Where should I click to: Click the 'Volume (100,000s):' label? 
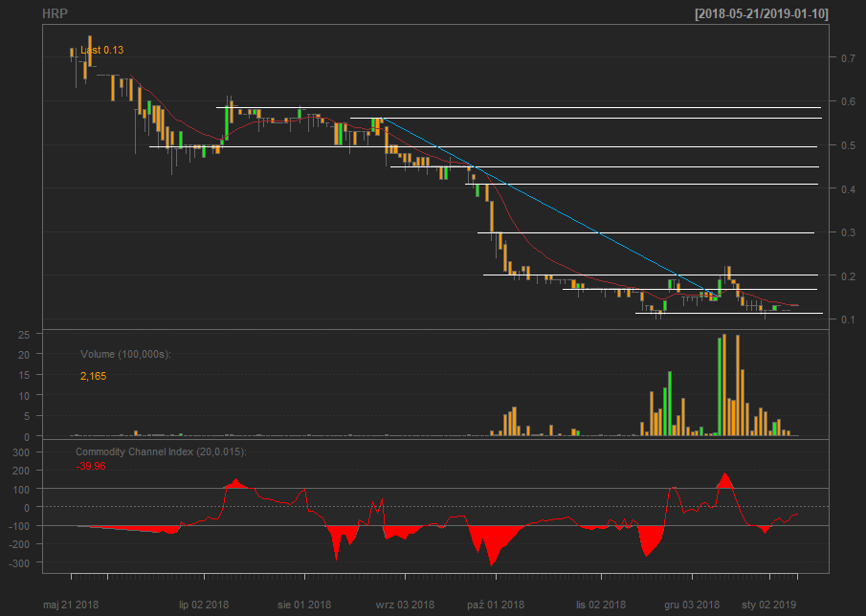click(126, 354)
